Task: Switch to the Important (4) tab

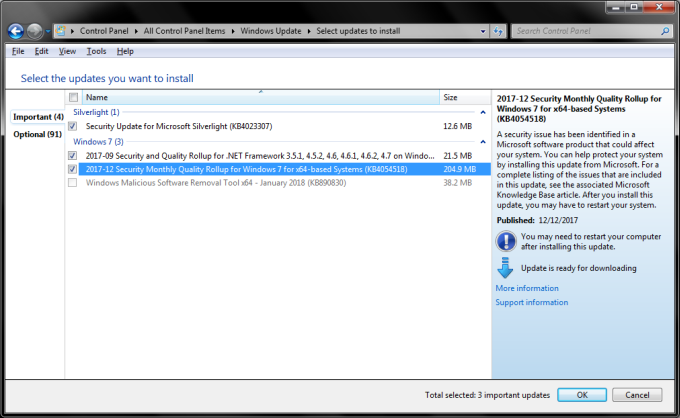Action: coord(38,117)
